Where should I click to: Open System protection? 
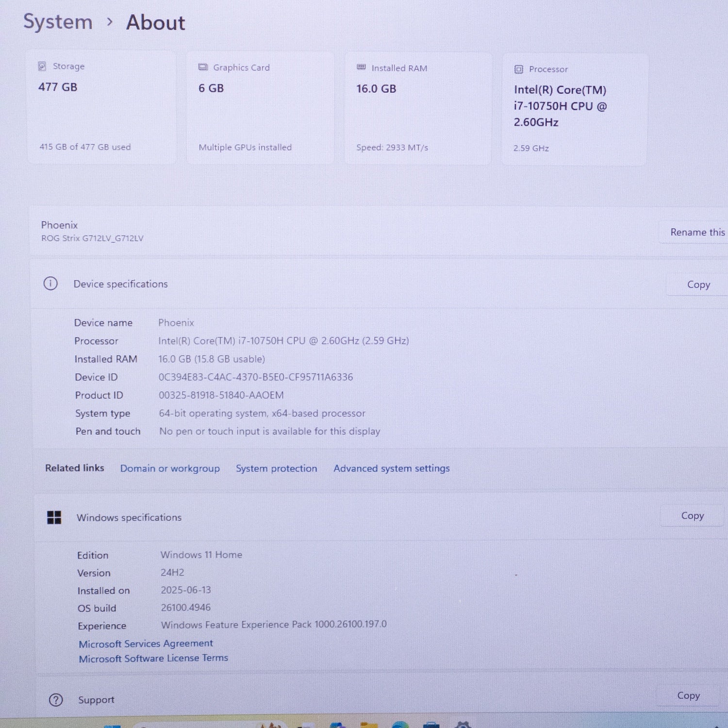tap(276, 468)
